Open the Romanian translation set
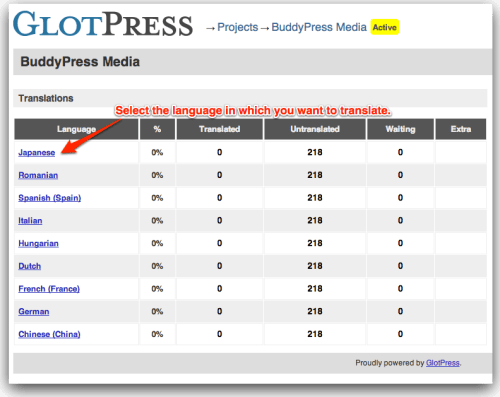The width and height of the screenshot is (500, 397). tap(38, 175)
